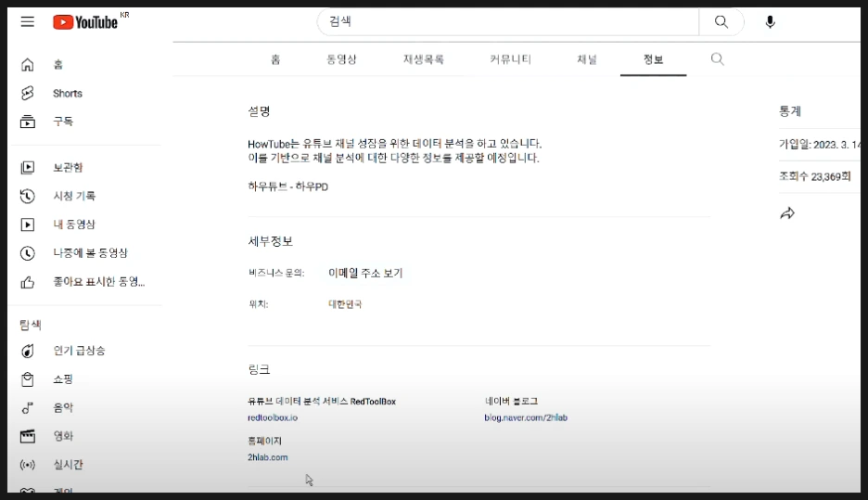
Task: Select the 정보 tab
Action: (x=653, y=59)
